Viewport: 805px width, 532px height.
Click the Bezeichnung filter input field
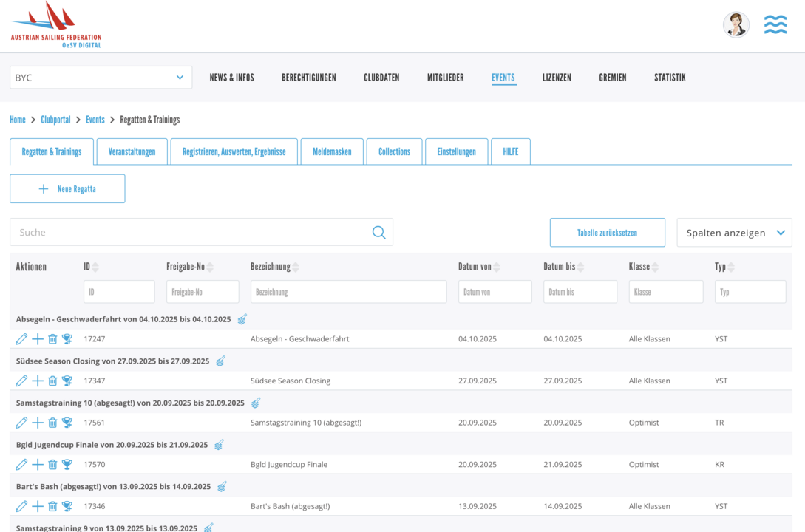(348, 292)
